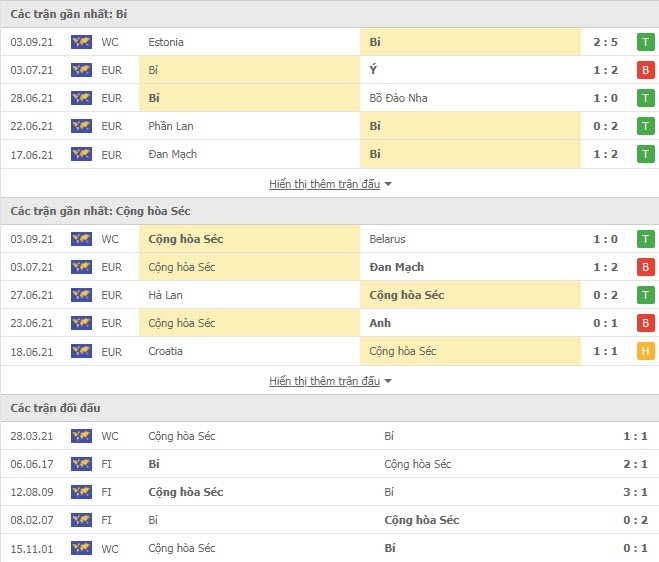Open Đan Mạch team in 17.06.21 row
The image size is (659, 562).
(172, 154)
